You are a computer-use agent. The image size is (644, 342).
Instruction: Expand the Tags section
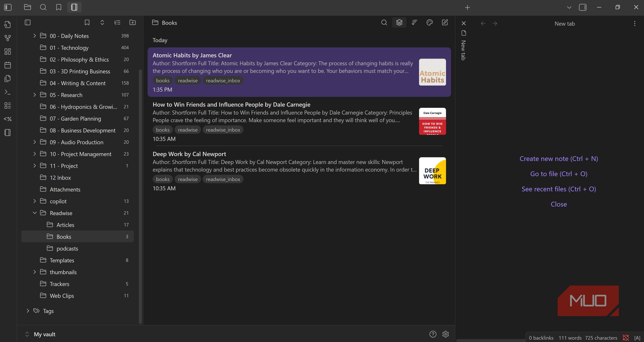coord(28,311)
